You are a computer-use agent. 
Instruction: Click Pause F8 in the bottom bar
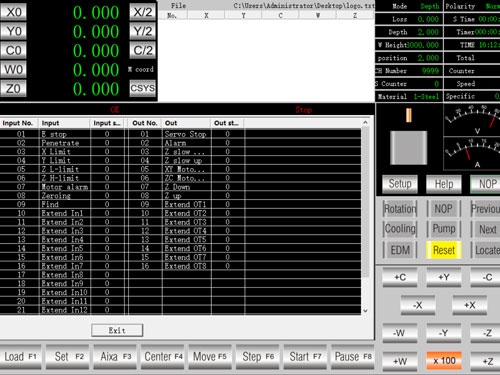pos(353,357)
